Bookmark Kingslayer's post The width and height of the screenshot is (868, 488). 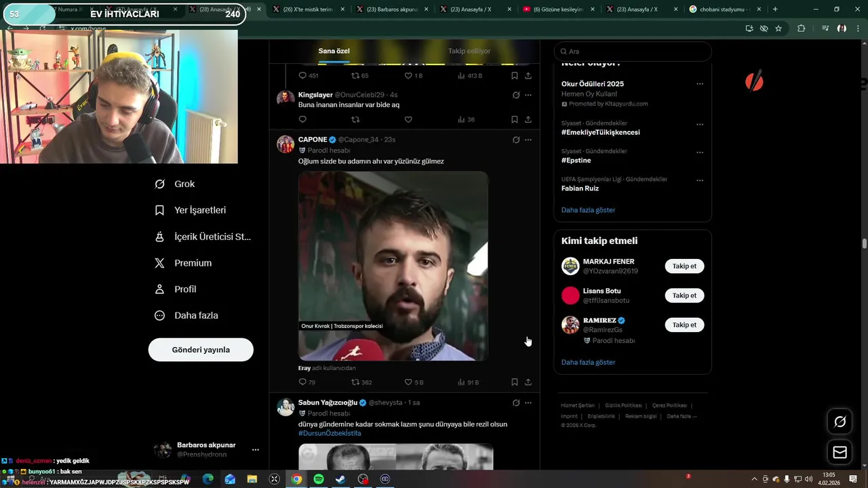click(x=515, y=119)
